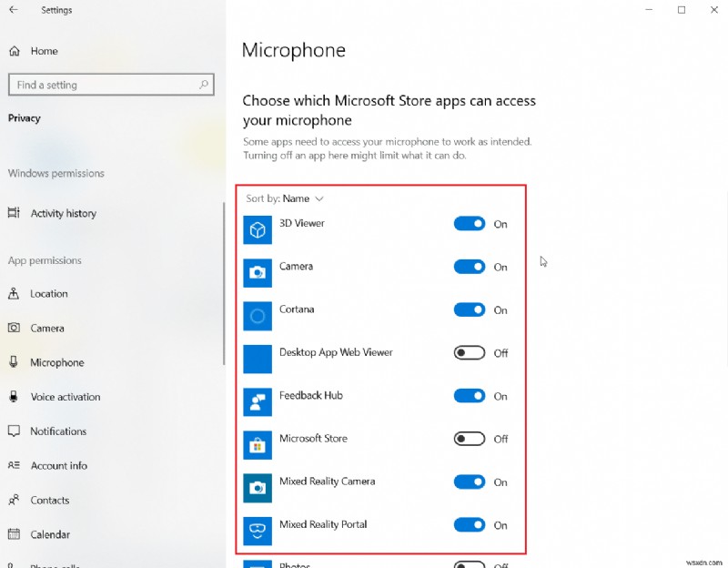Select the Mixed Reality Camera icon
Image resolution: width=728 pixels, height=568 pixels.
257,487
